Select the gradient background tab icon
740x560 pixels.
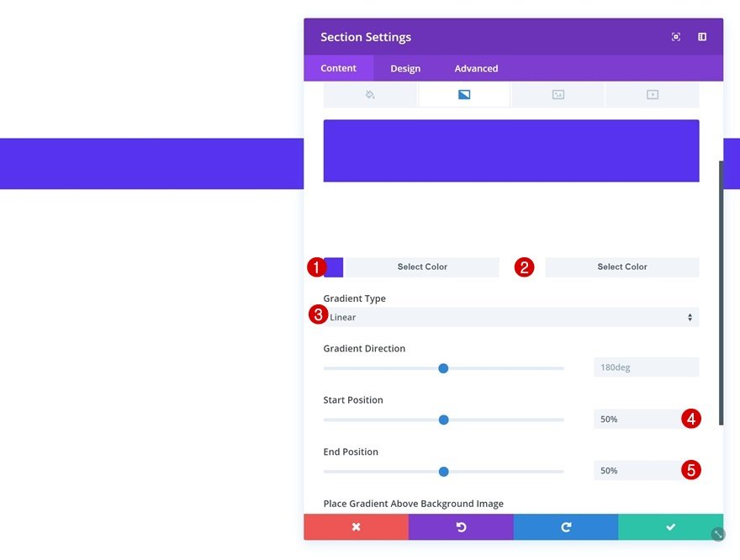tap(464, 95)
